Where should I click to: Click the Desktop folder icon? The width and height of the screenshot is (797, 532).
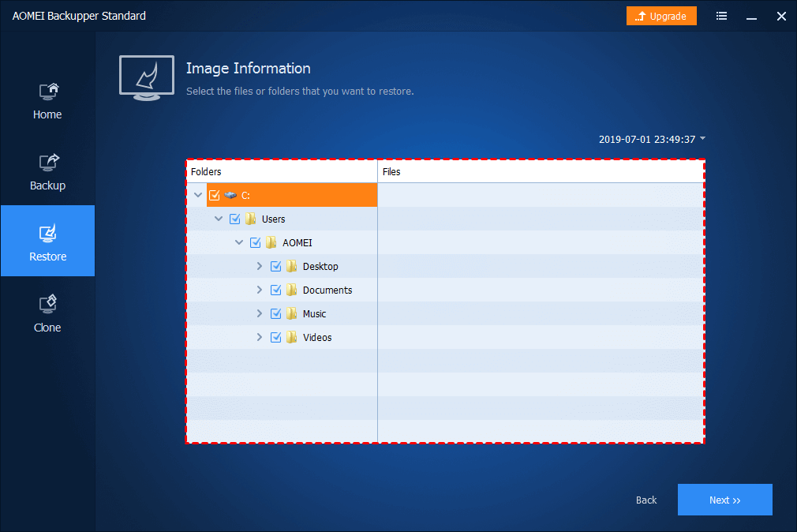click(291, 266)
